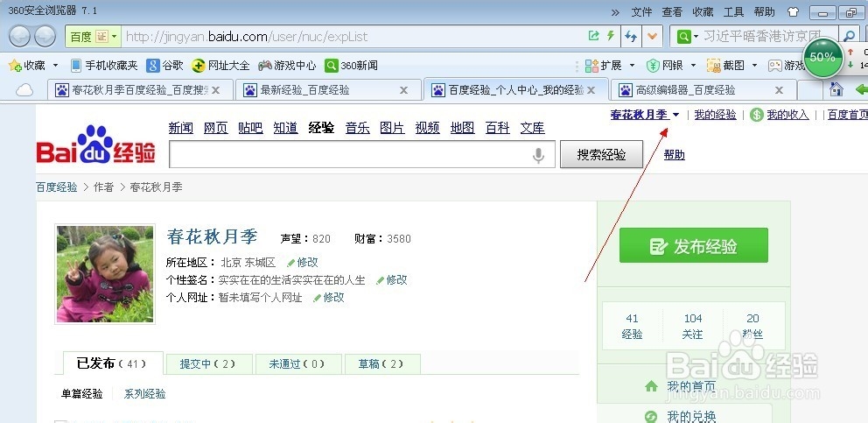868x423 pixels.
Task: Click the green 发布经验 button
Action: coord(694,245)
